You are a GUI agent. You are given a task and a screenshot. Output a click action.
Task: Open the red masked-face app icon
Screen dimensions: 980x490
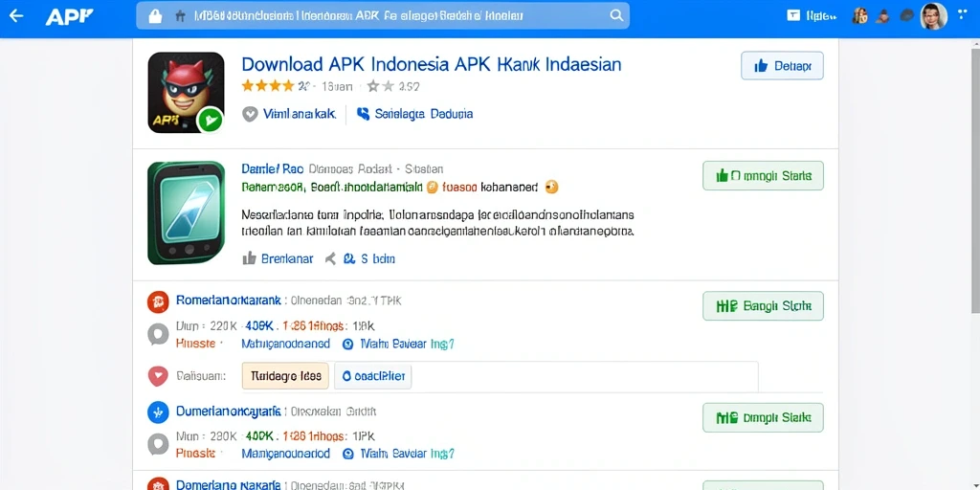[x=186, y=93]
